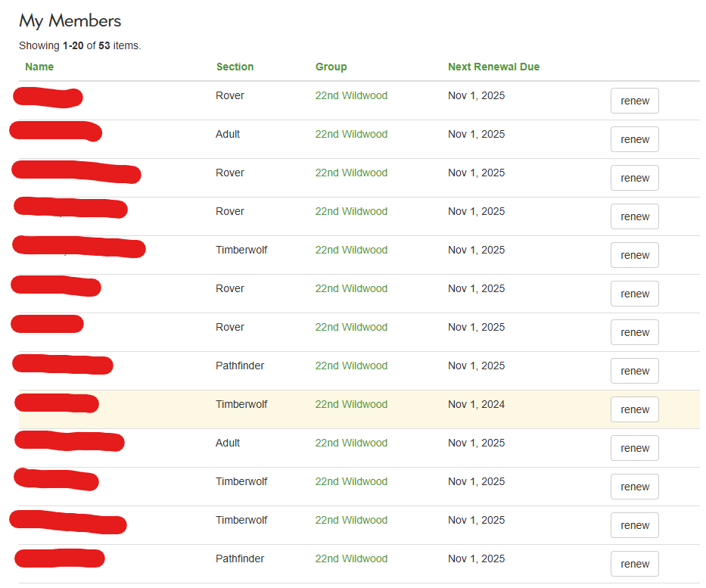706x588 pixels.
Task: Sort members by the Section header
Action: 235,67
